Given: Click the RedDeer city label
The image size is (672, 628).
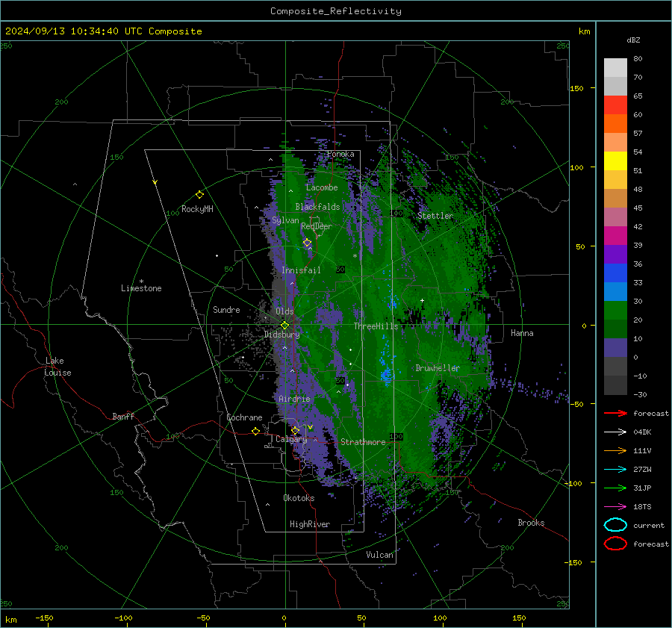Looking at the screenshot, I should point(317,226).
